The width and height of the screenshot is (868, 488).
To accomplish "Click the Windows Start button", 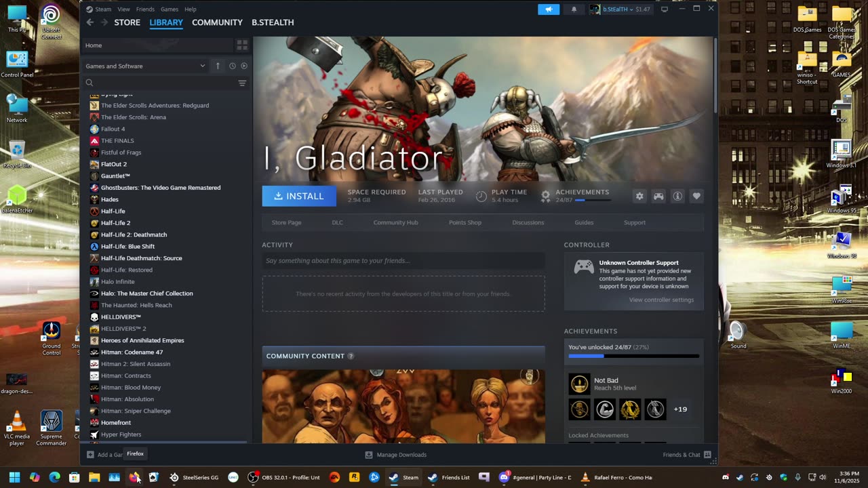I will (14, 477).
